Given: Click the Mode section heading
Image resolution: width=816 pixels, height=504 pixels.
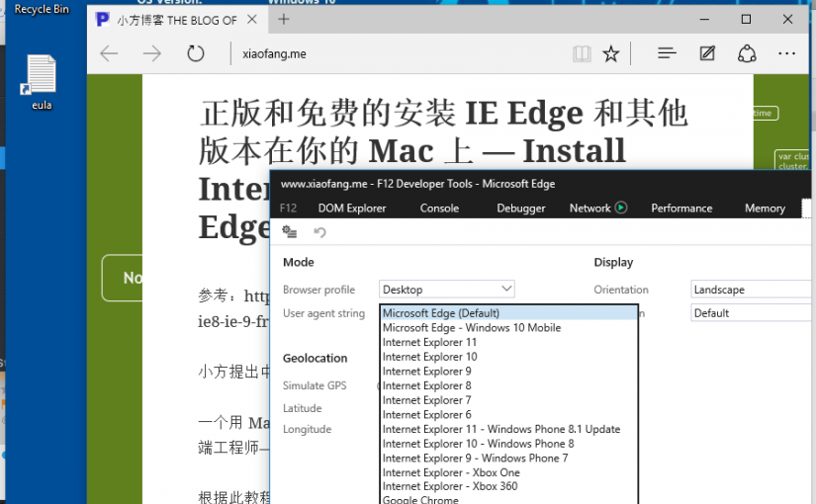Looking at the screenshot, I should [x=298, y=262].
